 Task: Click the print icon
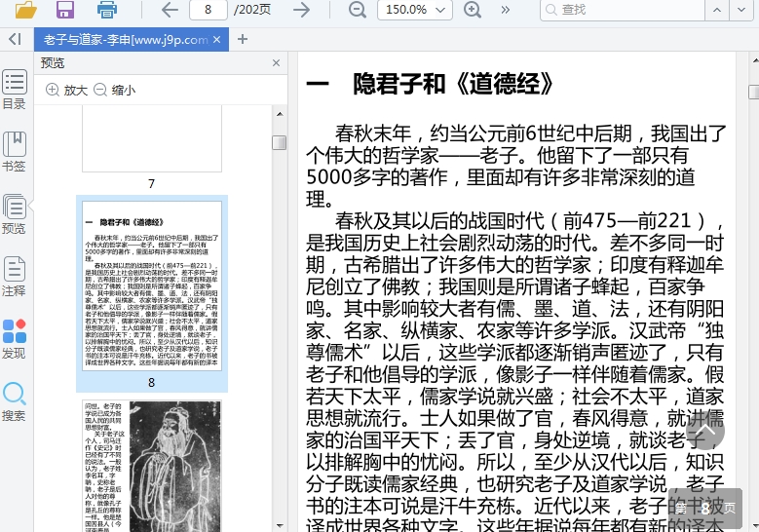107,10
